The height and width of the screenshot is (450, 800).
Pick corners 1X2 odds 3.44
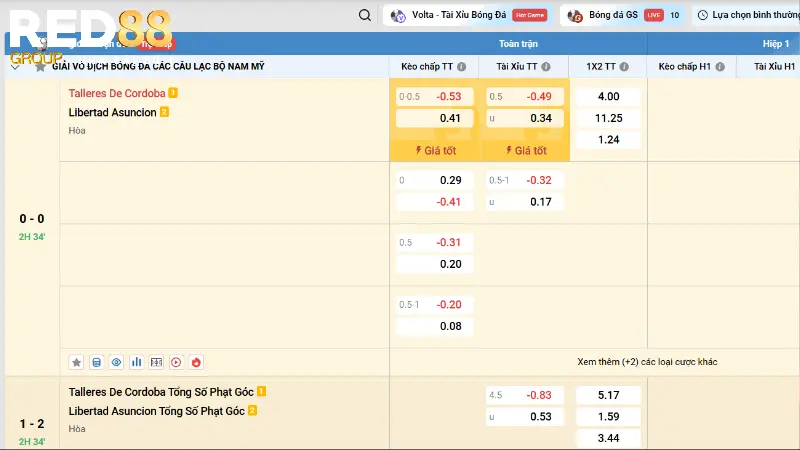pyautogui.click(x=608, y=438)
